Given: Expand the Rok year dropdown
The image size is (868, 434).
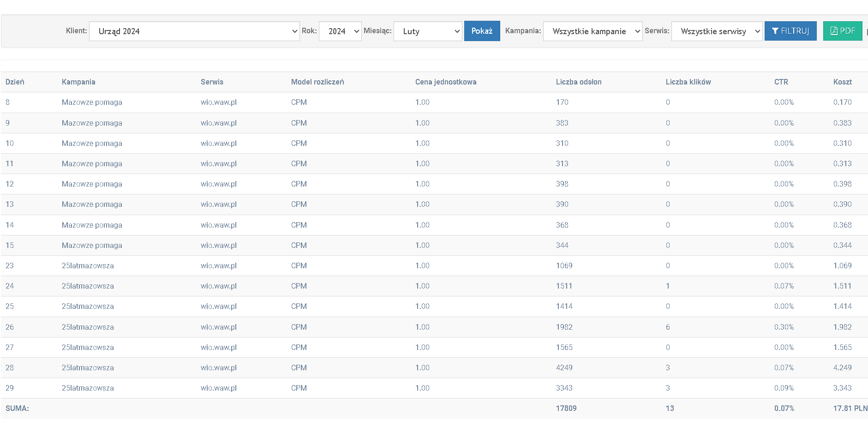Looking at the screenshot, I should click(340, 31).
